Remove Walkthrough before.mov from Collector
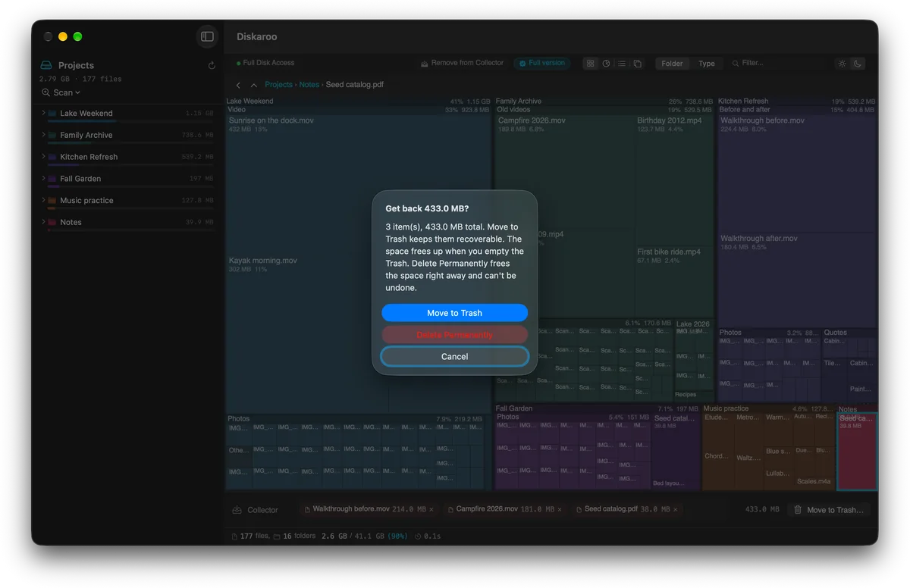This screenshot has height=588, width=910. click(431, 510)
